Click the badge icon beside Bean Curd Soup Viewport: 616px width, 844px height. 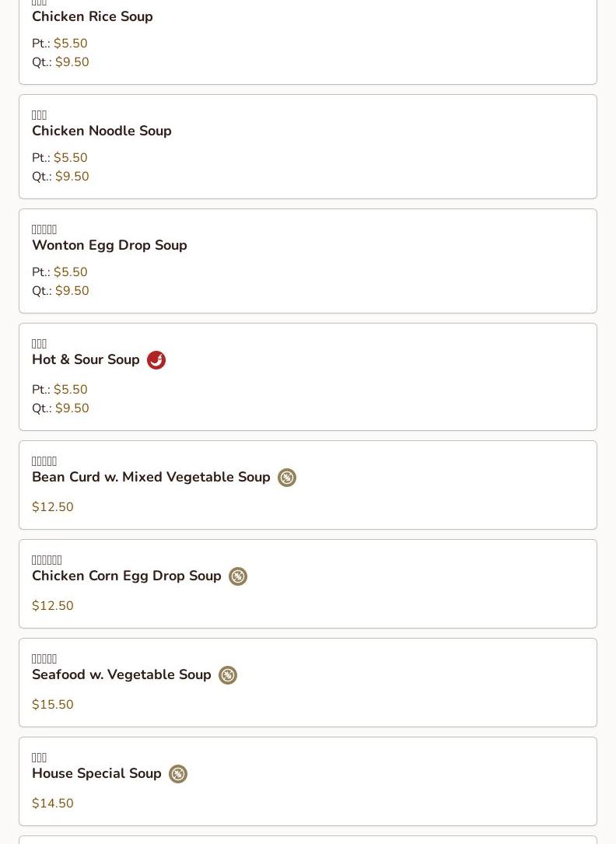(287, 478)
